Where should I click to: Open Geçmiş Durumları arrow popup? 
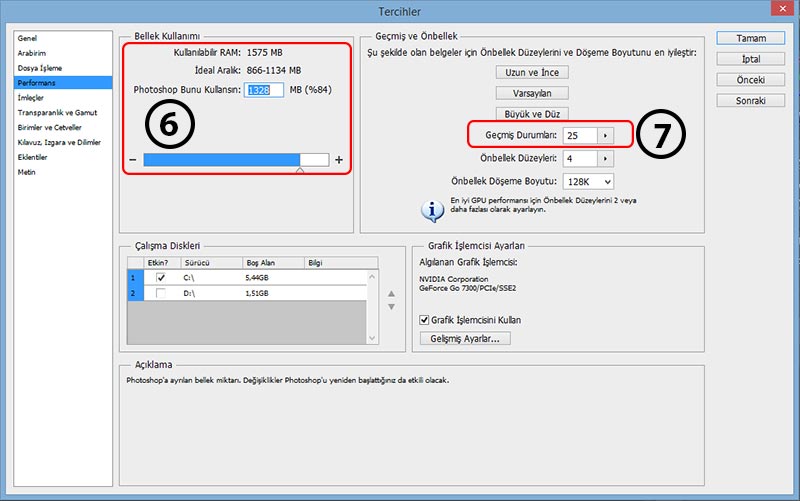[x=606, y=135]
